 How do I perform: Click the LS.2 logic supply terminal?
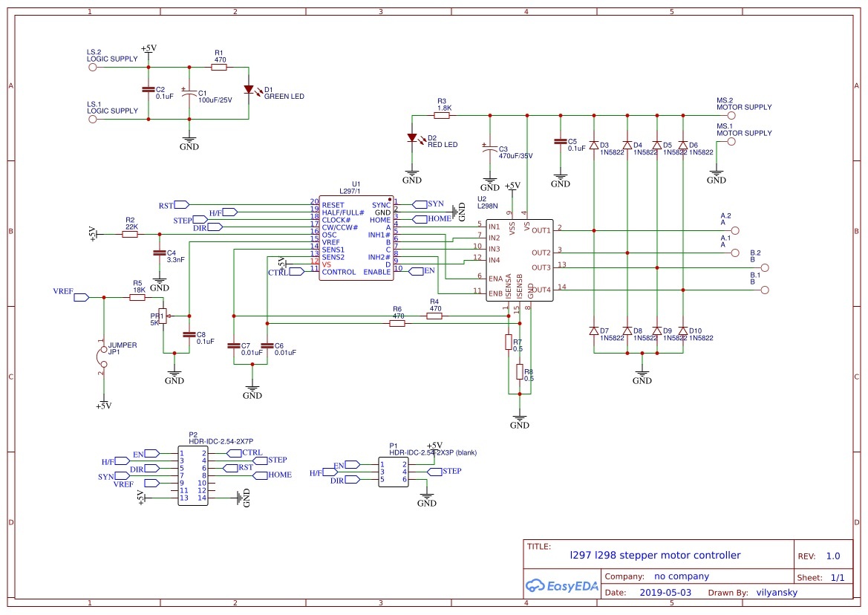coord(93,67)
